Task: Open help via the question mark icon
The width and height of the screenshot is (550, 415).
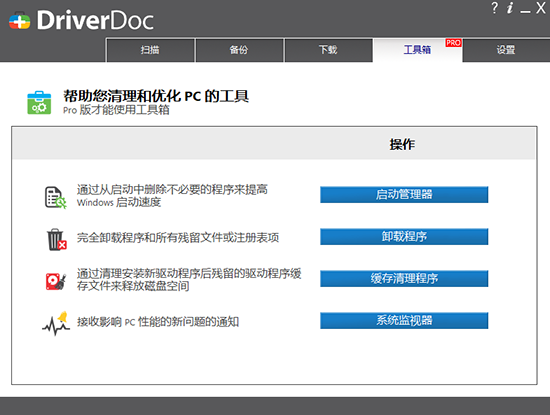Action: [494, 8]
